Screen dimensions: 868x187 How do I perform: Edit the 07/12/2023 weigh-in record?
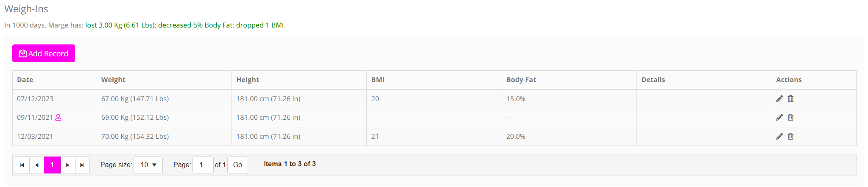click(779, 99)
